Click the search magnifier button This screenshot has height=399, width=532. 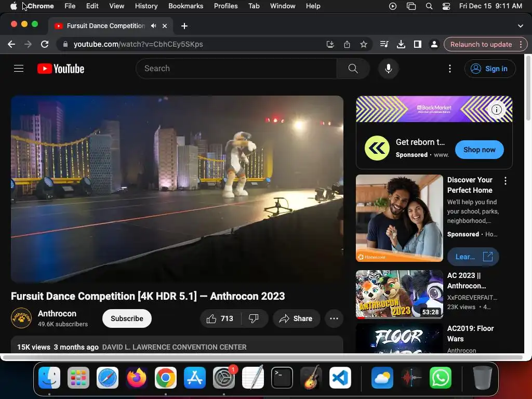pyautogui.click(x=353, y=69)
